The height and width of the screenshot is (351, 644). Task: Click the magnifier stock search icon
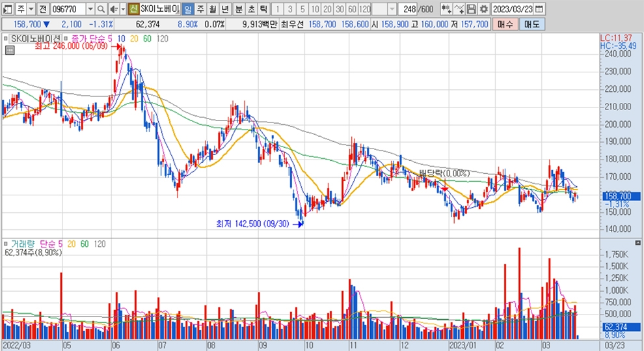[101, 8]
